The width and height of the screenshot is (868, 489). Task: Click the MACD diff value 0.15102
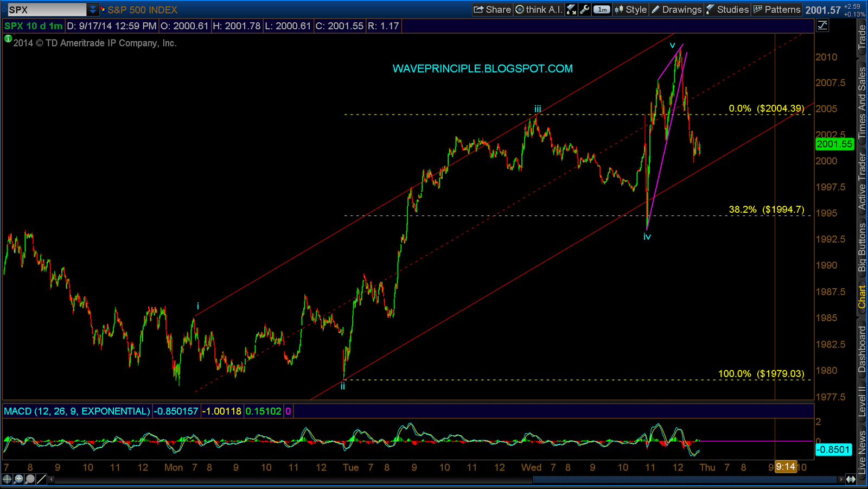pyautogui.click(x=263, y=411)
